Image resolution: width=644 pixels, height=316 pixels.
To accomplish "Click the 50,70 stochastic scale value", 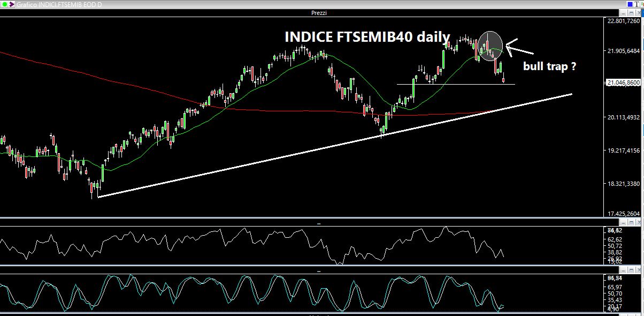I will click(615, 294).
